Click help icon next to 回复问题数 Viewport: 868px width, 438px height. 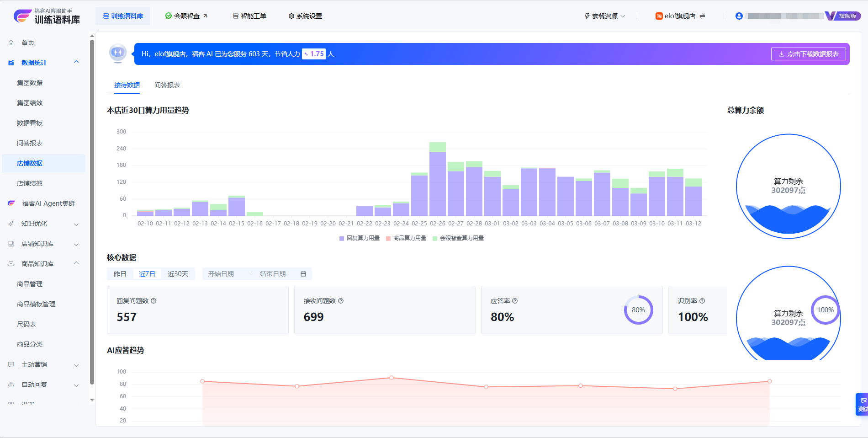(153, 301)
